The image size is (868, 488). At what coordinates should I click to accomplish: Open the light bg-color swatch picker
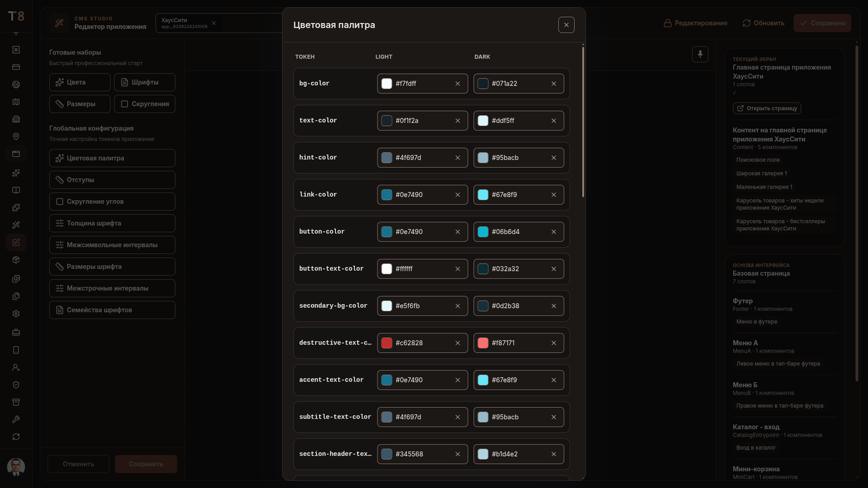pyautogui.click(x=387, y=84)
